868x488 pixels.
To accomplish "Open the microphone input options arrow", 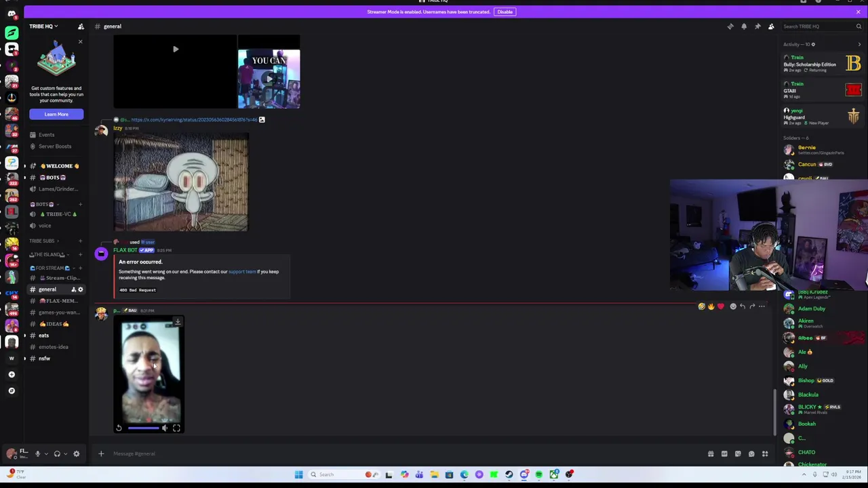I will 45,453.
